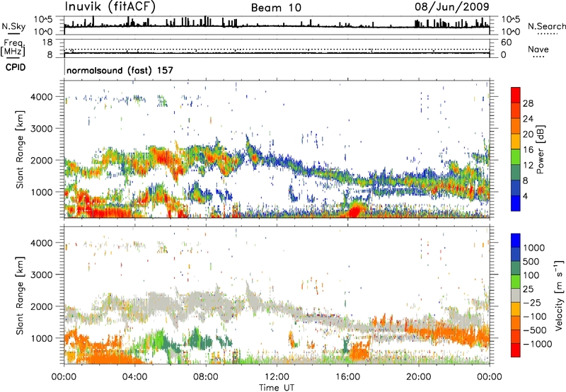Click the 'Freq. [MHz]' label
566x392 pixels.
click(x=13, y=47)
